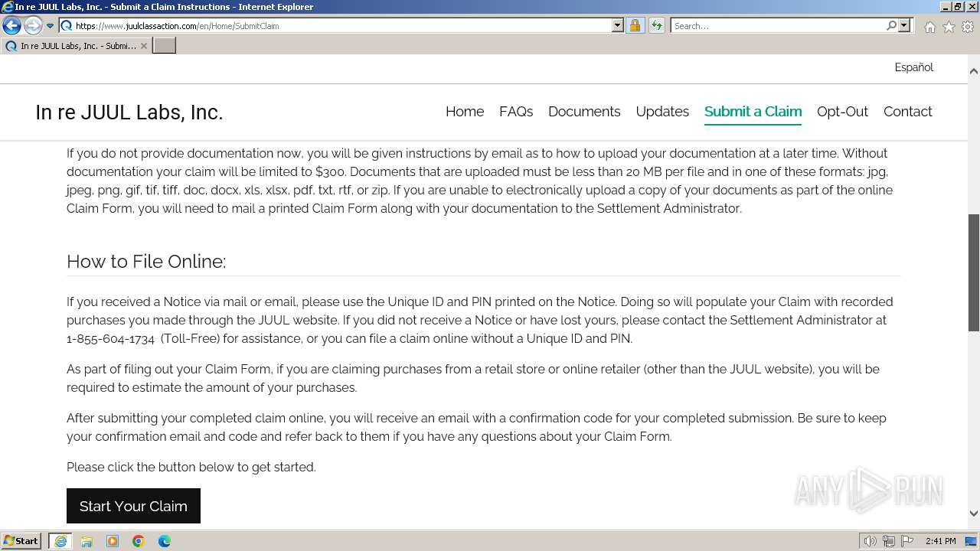This screenshot has height=551, width=980.
Task: Open the Updates navigation item
Action: coord(662,112)
